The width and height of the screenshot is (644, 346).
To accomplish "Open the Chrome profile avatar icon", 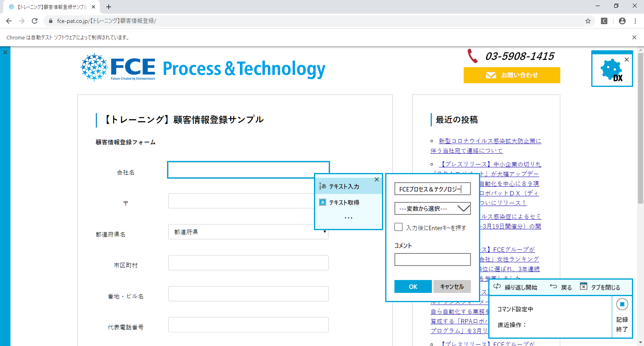I will coord(622,21).
